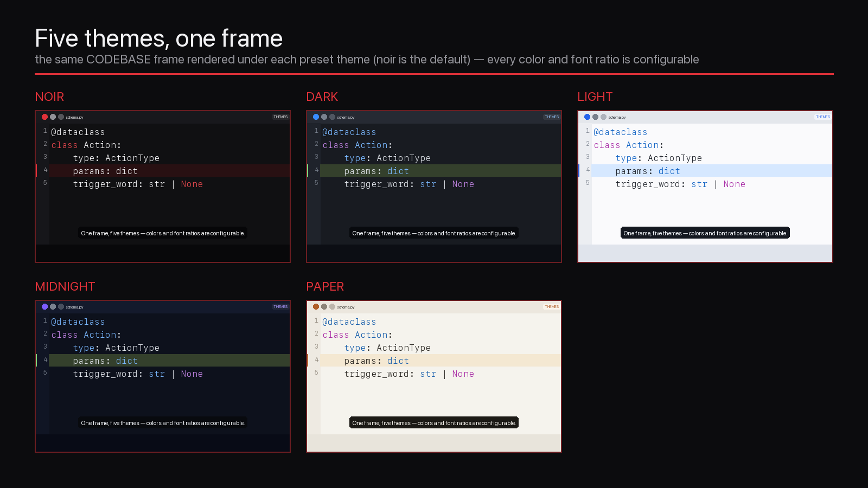868x488 pixels.
Task: Click the THEMES badge in LIGHT frame
Action: click(823, 117)
